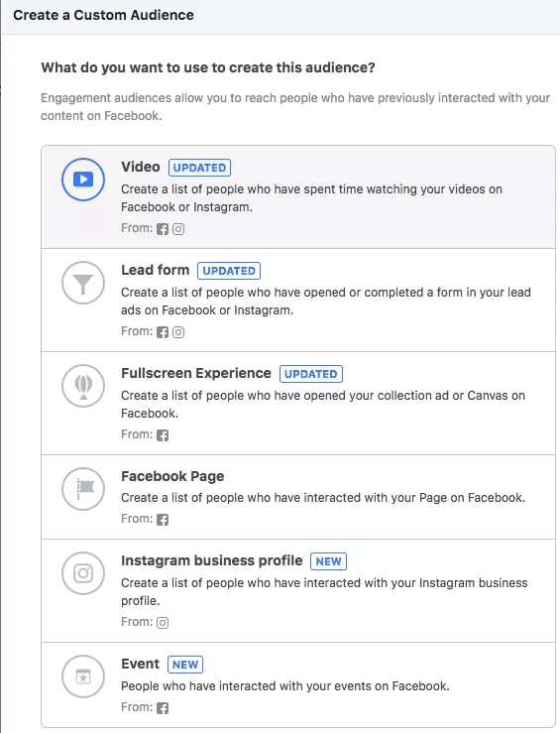Click the NEW badge next to Event
Viewport: 560px width, 733px height.
point(185,665)
